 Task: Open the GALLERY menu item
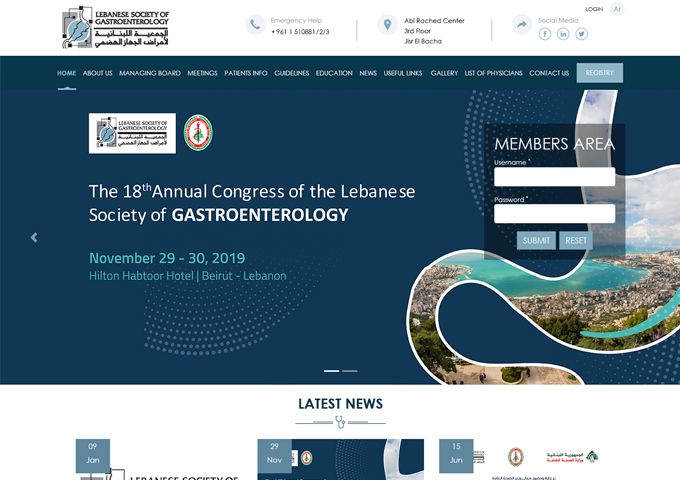click(x=444, y=73)
